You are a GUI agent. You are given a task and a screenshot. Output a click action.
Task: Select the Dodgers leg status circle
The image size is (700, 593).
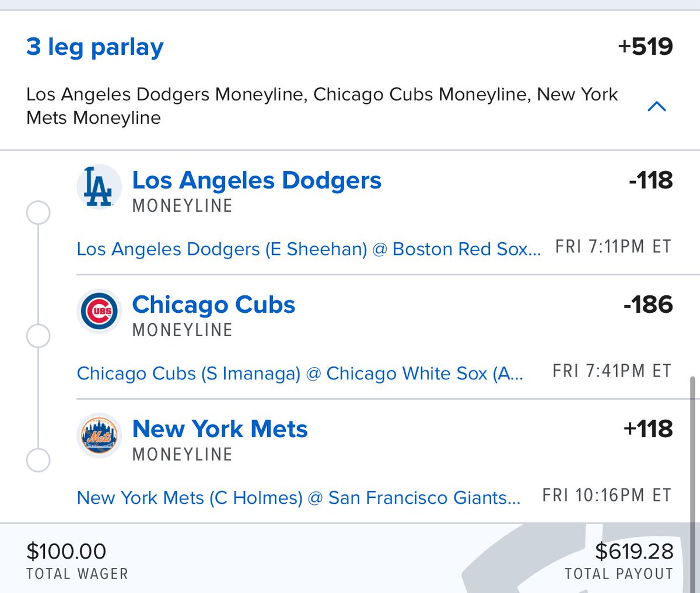[x=38, y=212]
